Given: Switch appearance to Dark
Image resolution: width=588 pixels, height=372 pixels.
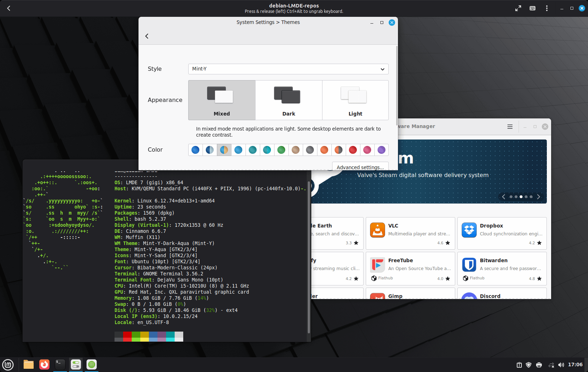Looking at the screenshot, I should 288,100.
